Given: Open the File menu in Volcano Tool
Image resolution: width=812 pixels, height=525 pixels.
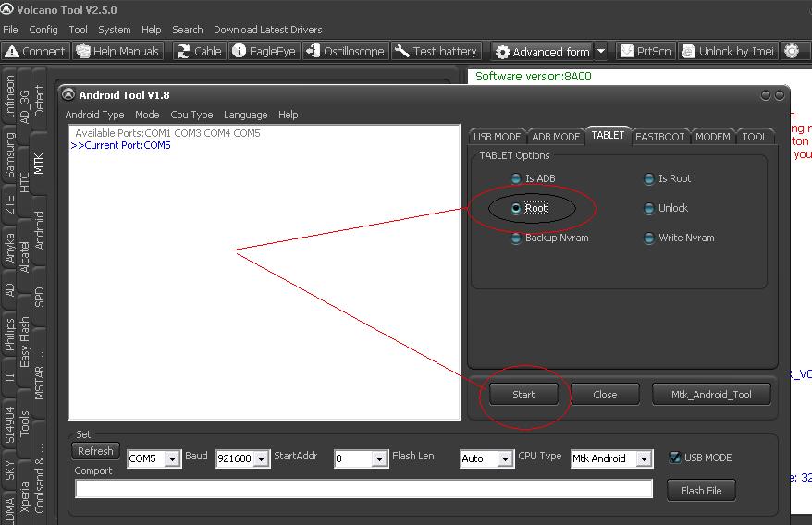Looking at the screenshot, I should (x=10, y=30).
